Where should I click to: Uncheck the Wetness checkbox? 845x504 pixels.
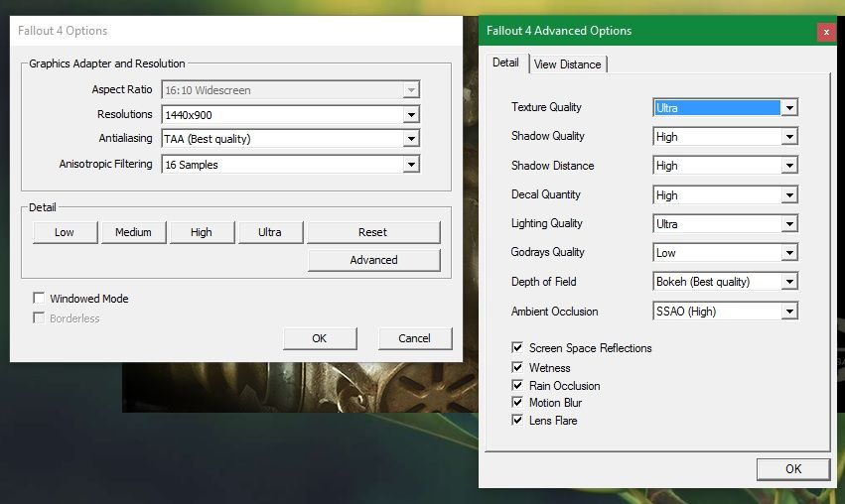517,367
